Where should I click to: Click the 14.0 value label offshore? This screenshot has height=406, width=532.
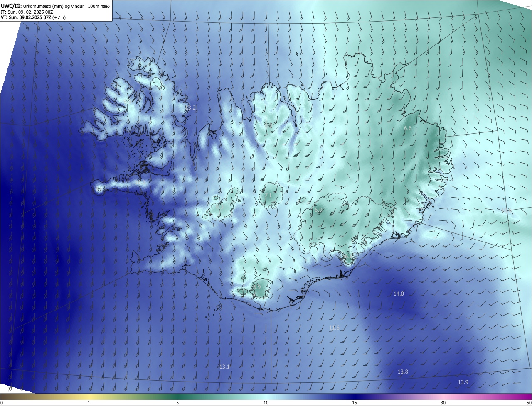point(399,293)
